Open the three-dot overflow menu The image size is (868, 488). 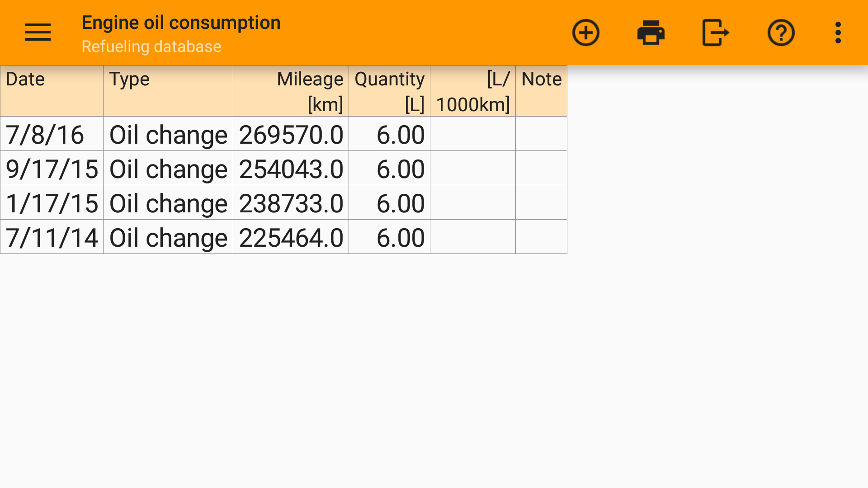click(x=838, y=33)
